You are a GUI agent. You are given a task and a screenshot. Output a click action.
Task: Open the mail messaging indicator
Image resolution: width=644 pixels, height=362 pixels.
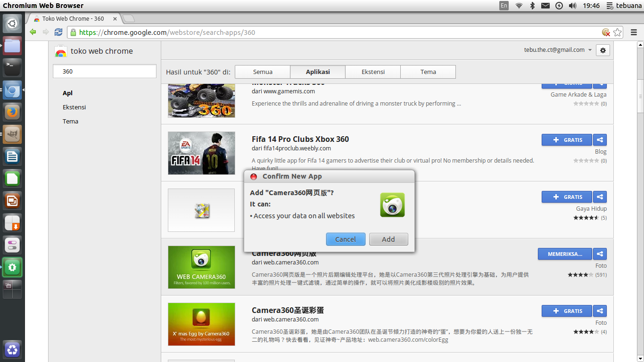point(545,6)
